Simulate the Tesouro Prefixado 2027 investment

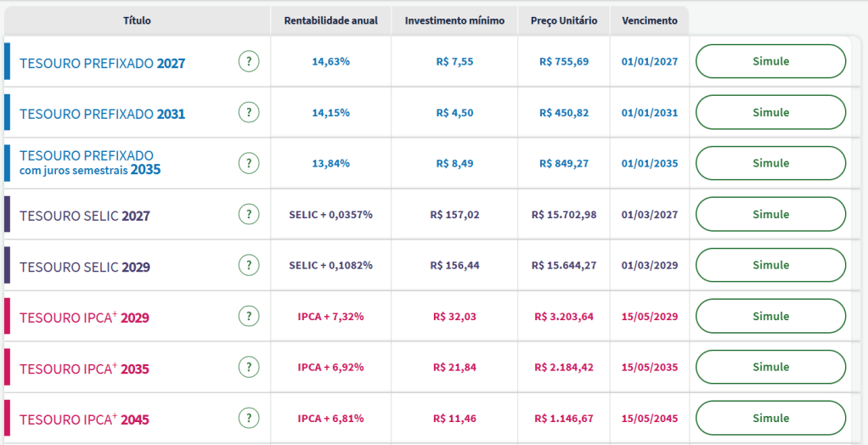(770, 61)
